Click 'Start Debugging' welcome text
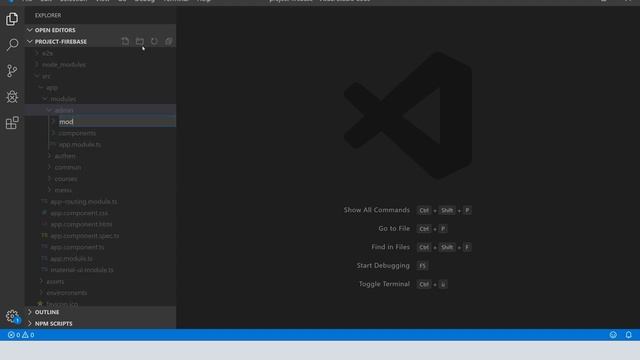Image resolution: width=640 pixels, height=360 pixels. point(383,265)
